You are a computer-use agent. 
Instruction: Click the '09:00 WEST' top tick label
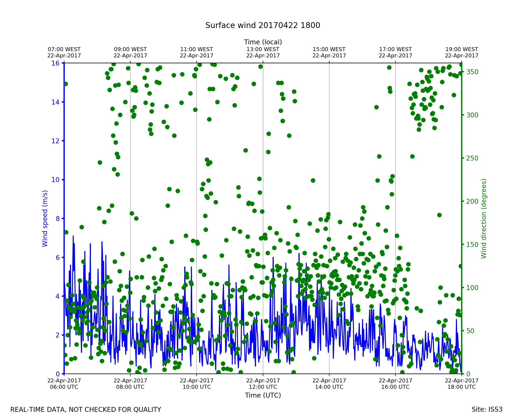130,49
